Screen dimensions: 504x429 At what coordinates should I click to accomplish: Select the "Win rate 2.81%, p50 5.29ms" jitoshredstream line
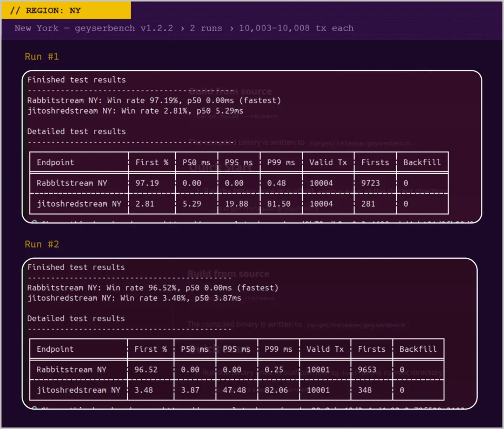(135, 111)
